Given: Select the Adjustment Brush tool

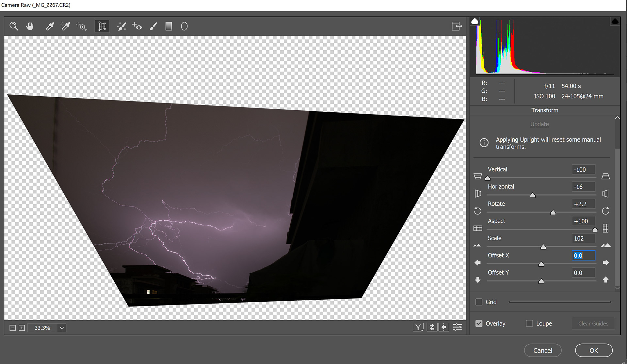Looking at the screenshot, I should click(153, 26).
